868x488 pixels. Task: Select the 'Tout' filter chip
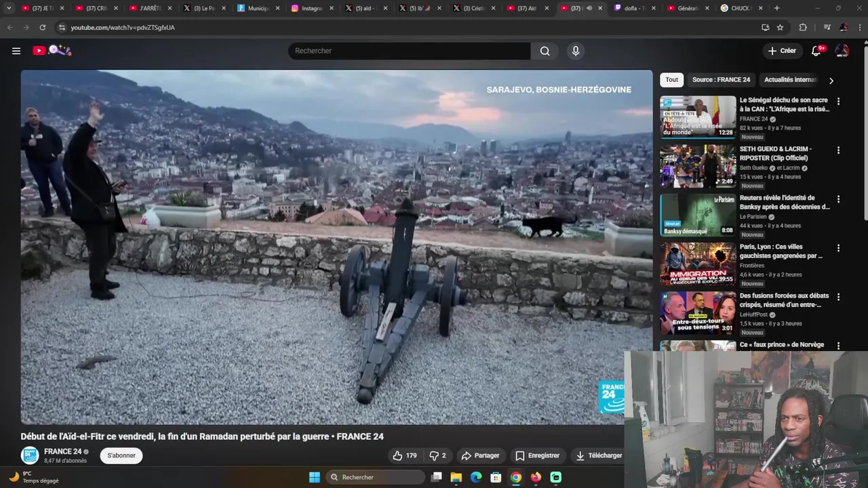point(671,79)
